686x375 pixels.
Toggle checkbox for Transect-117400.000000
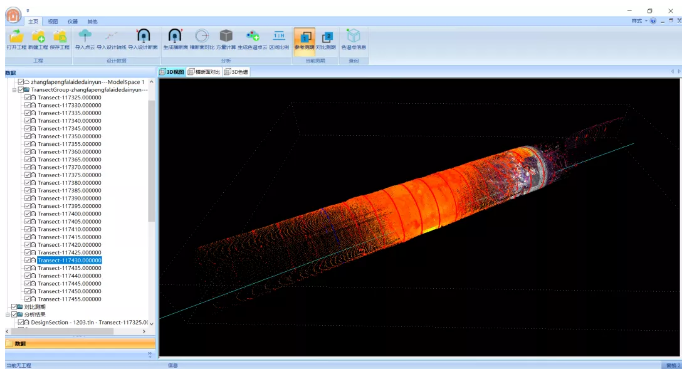(28, 214)
